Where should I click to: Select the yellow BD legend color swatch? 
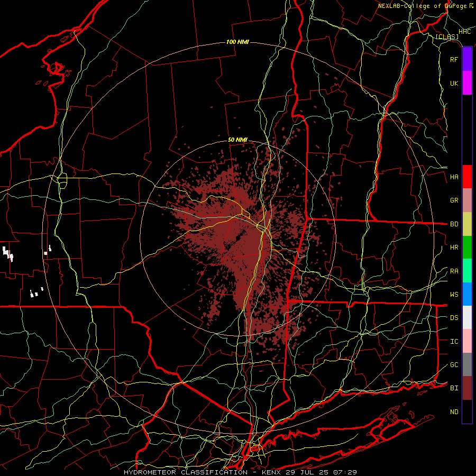click(x=467, y=224)
